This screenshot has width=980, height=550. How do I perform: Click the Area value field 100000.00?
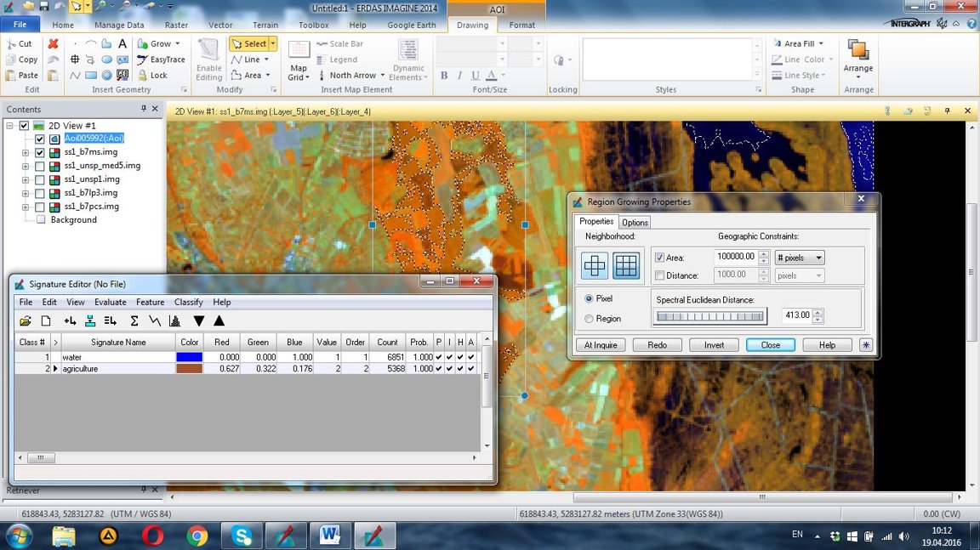pyautogui.click(x=735, y=257)
